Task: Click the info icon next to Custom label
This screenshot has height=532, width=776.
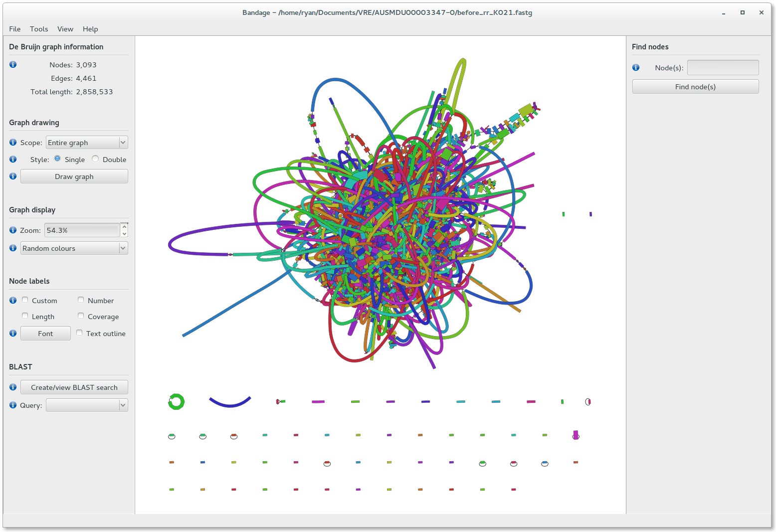Action: (x=13, y=300)
